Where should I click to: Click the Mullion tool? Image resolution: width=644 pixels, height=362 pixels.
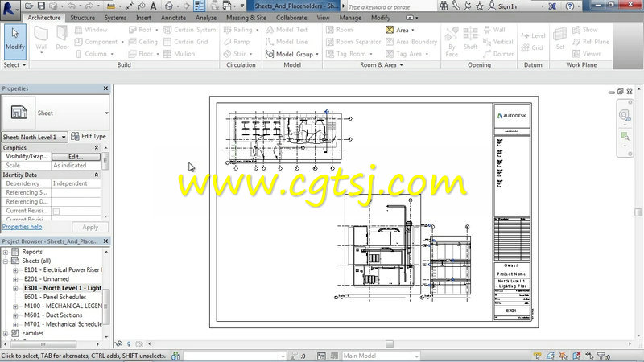(x=179, y=54)
